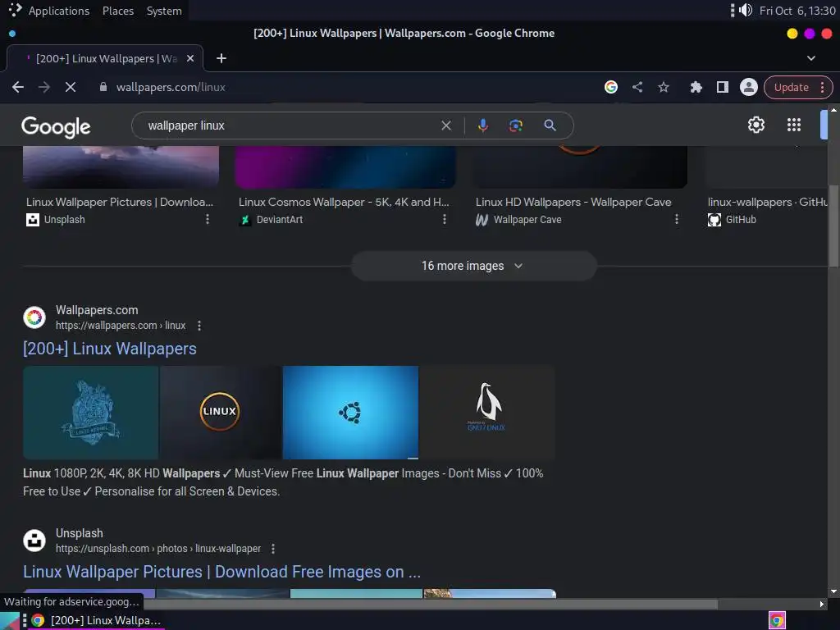Viewport: 840px width, 630px height.
Task: Share this page icon
Action: click(637, 87)
